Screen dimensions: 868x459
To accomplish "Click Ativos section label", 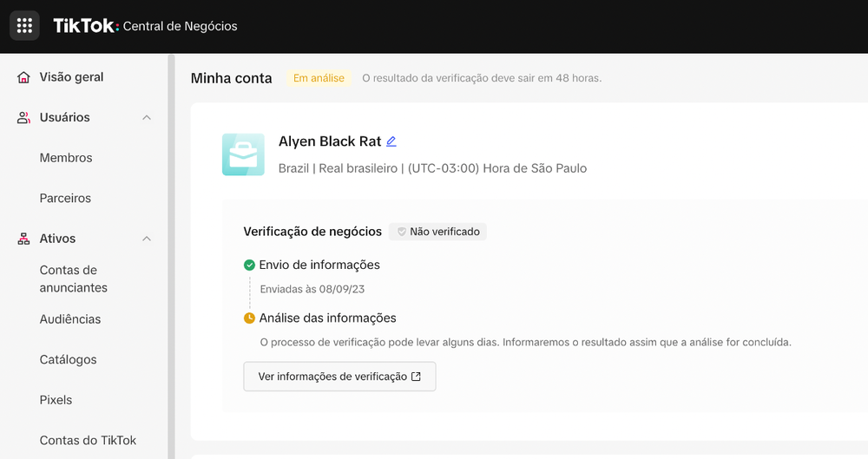I will pyautogui.click(x=57, y=239).
